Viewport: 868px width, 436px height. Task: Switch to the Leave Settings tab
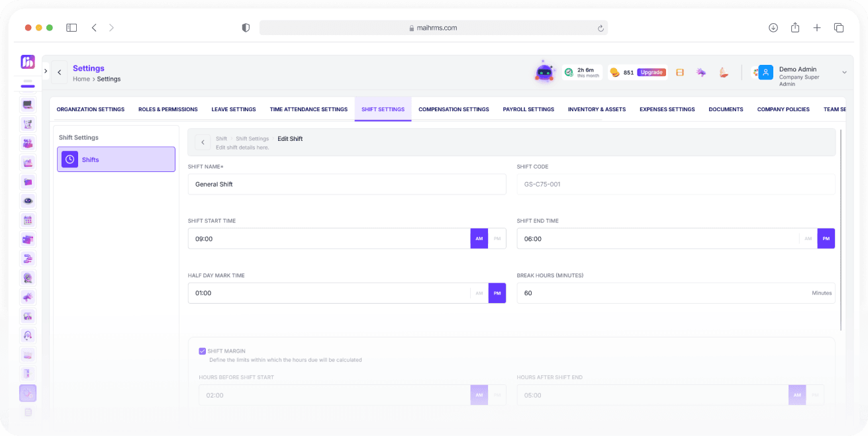(234, 109)
